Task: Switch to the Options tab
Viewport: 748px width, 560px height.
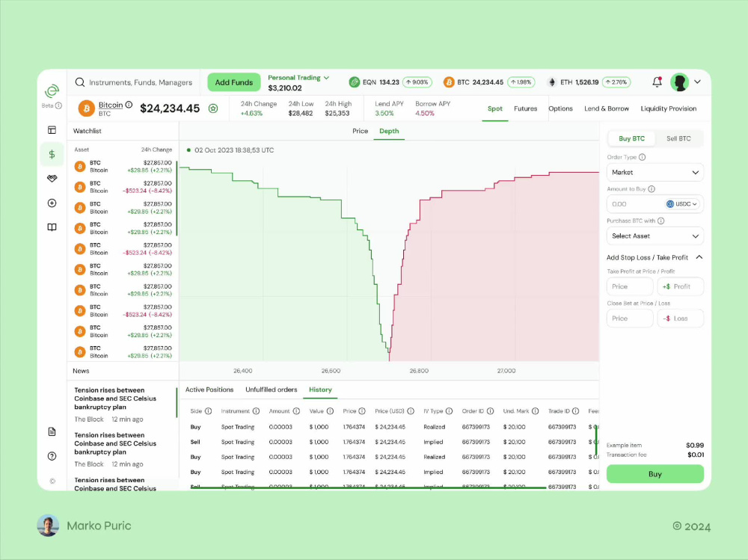Action: click(x=560, y=108)
